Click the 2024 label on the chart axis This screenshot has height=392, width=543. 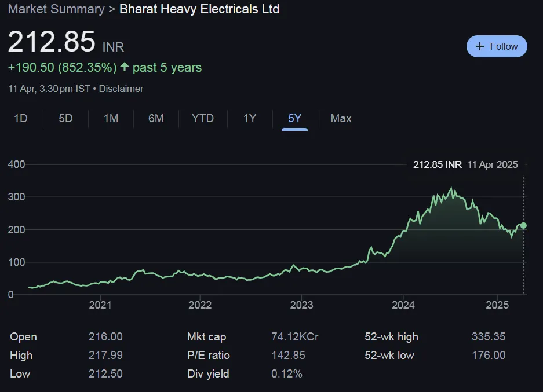(403, 305)
